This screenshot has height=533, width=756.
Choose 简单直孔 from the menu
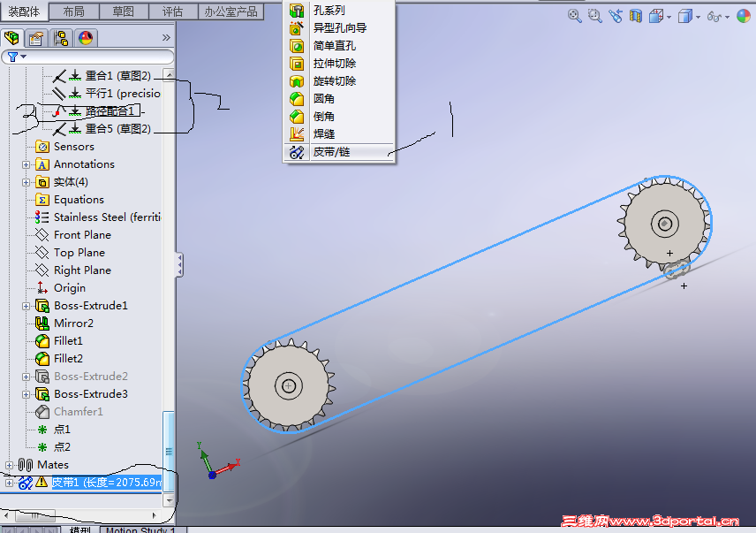(x=339, y=46)
